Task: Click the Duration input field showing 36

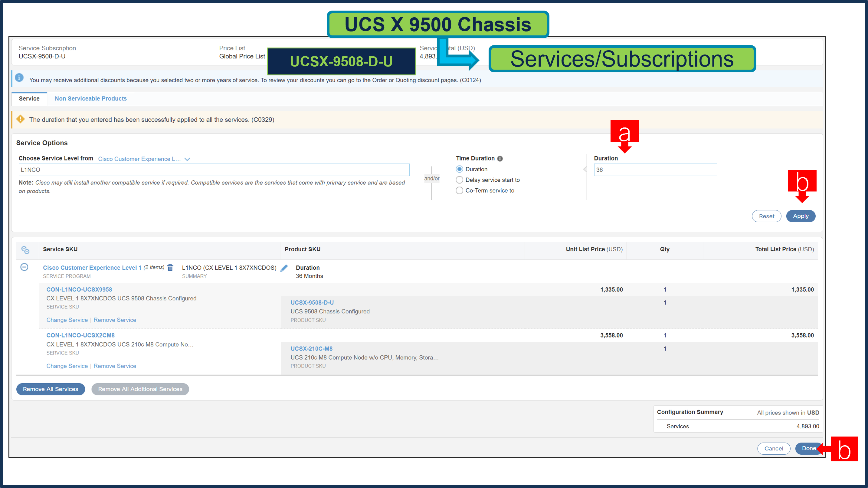Action: point(655,170)
